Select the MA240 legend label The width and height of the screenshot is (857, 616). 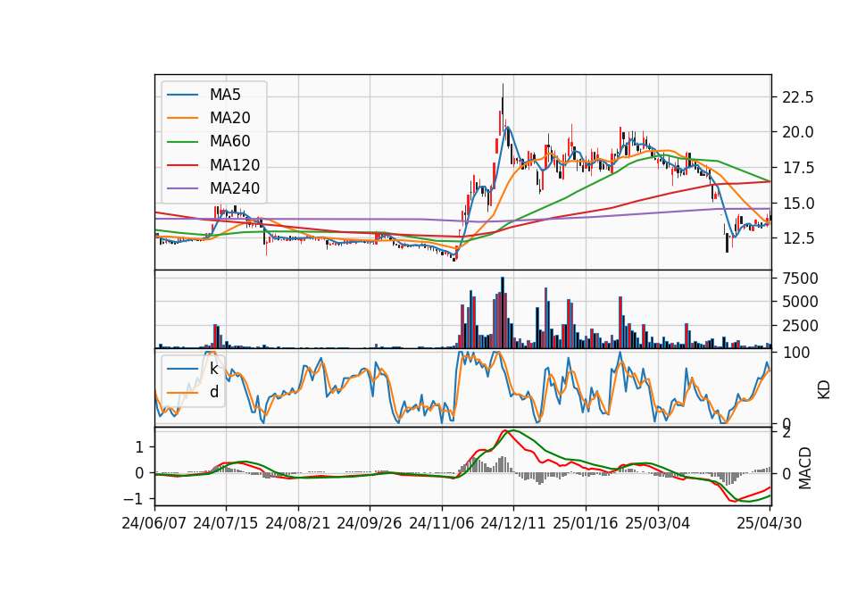pyautogui.click(x=235, y=188)
